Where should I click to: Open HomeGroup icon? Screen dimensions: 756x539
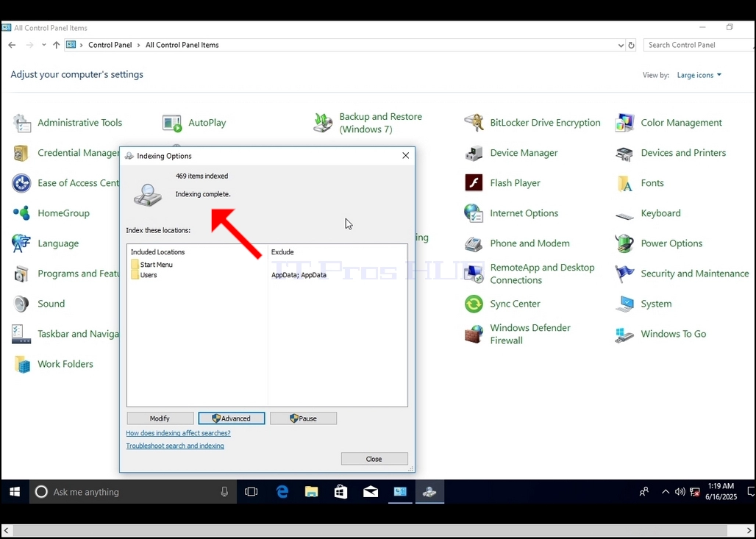[x=22, y=213]
